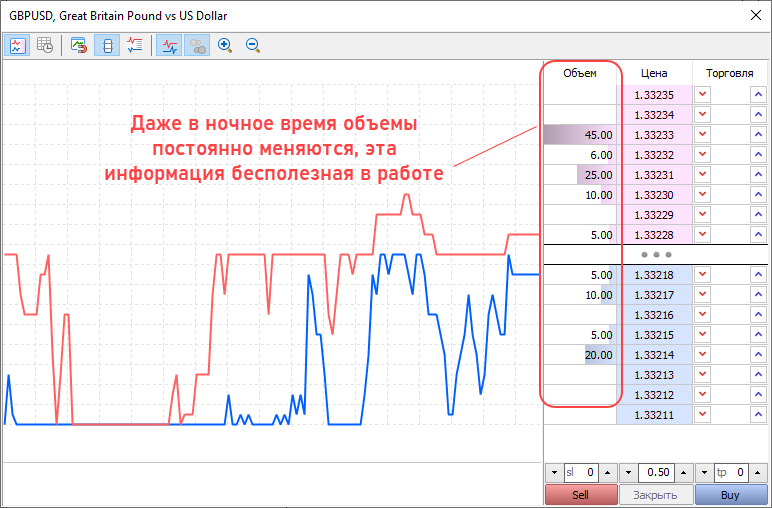Click blue buy arrow at 1.33218
This screenshot has height=508, width=772.
758,275
